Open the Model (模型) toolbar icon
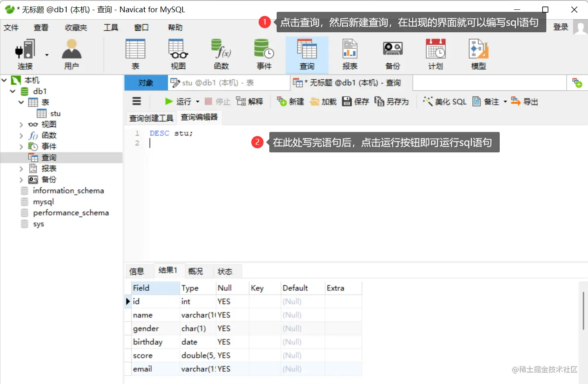This screenshot has width=588, height=384. [x=478, y=54]
